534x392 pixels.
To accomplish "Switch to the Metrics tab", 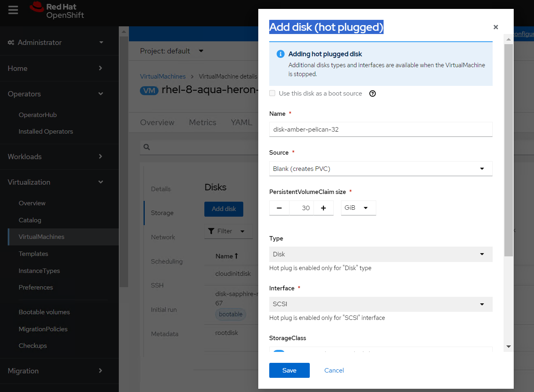I will 202,122.
